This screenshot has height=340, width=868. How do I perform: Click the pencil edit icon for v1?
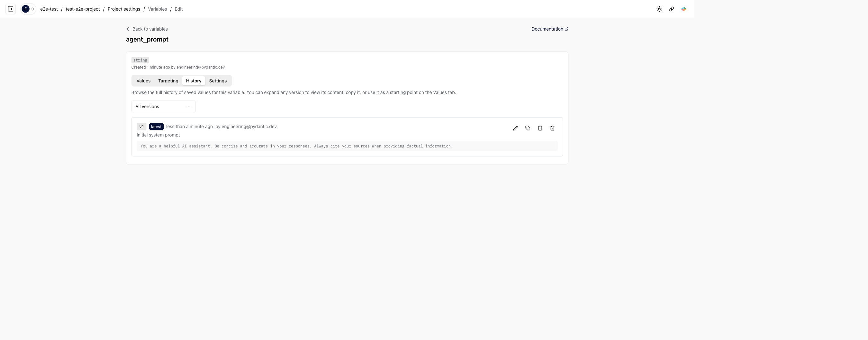coord(515,128)
